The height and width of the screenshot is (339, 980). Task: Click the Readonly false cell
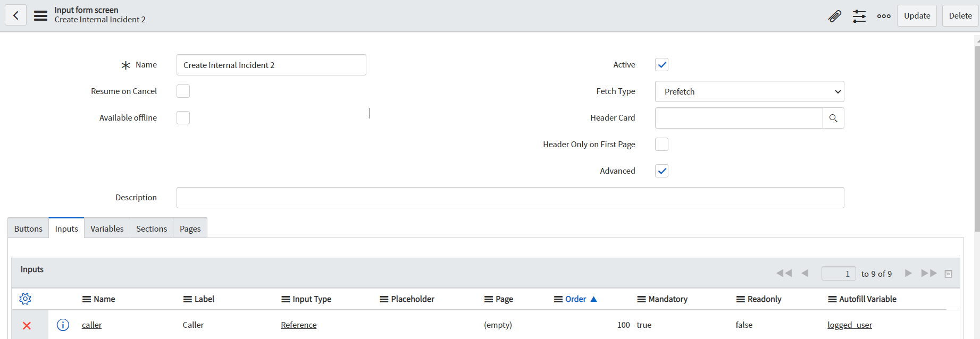(x=744, y=325)
